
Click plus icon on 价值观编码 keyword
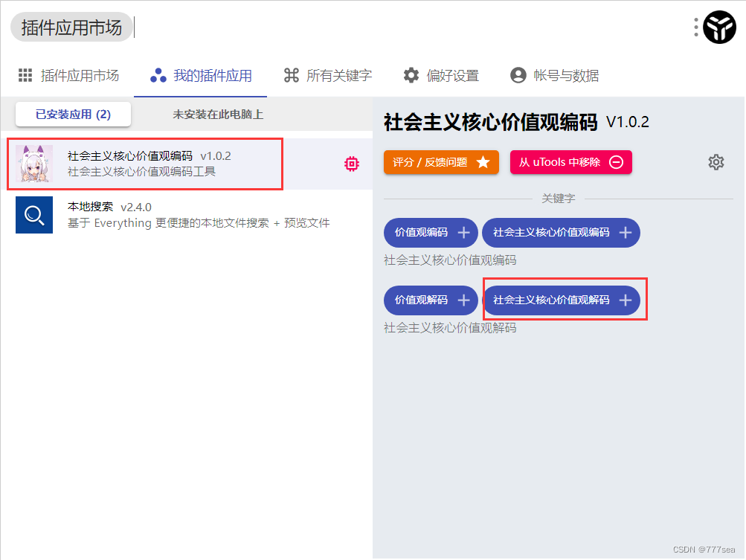point(463,233)
